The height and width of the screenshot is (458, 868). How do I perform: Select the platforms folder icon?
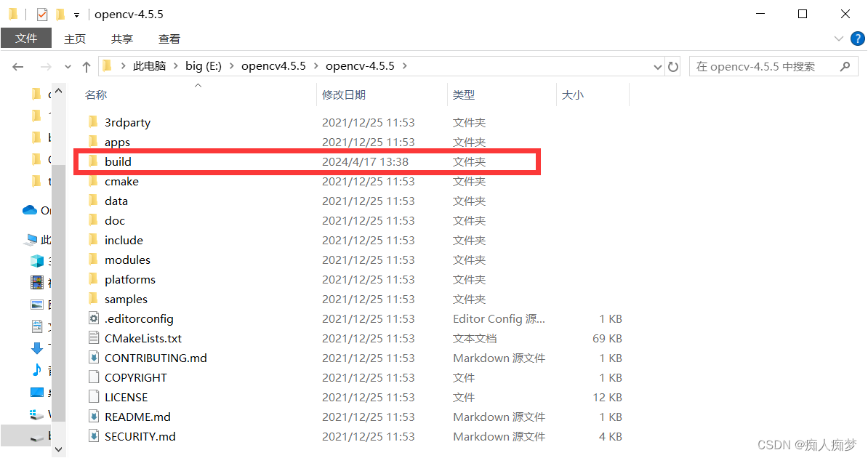point(93,279)
